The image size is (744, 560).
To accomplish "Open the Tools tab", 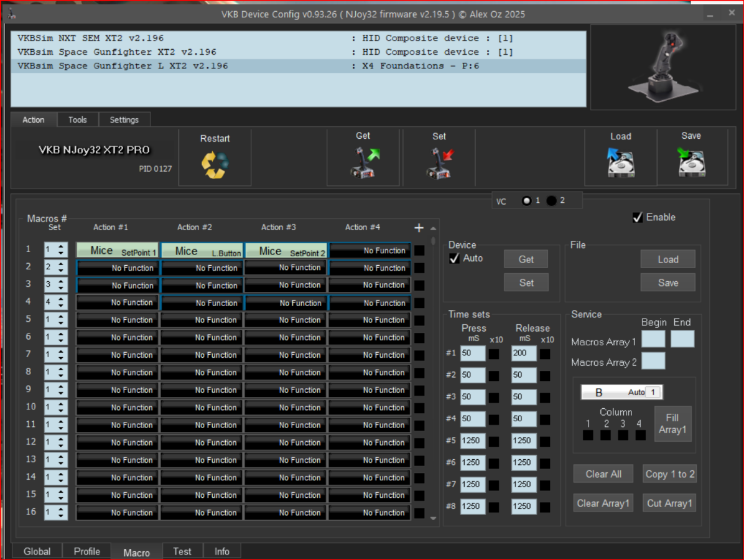I will pos(78,119).
